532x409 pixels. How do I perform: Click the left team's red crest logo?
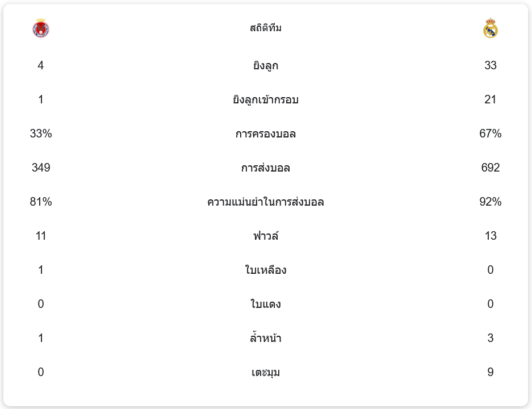coord(41,28)
